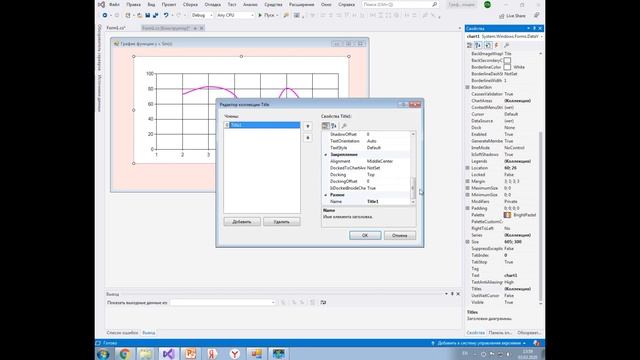This screenshot has width=640, height=360.
Task: Click the Добавить button in dialog
Action: [x=242, y=222]
